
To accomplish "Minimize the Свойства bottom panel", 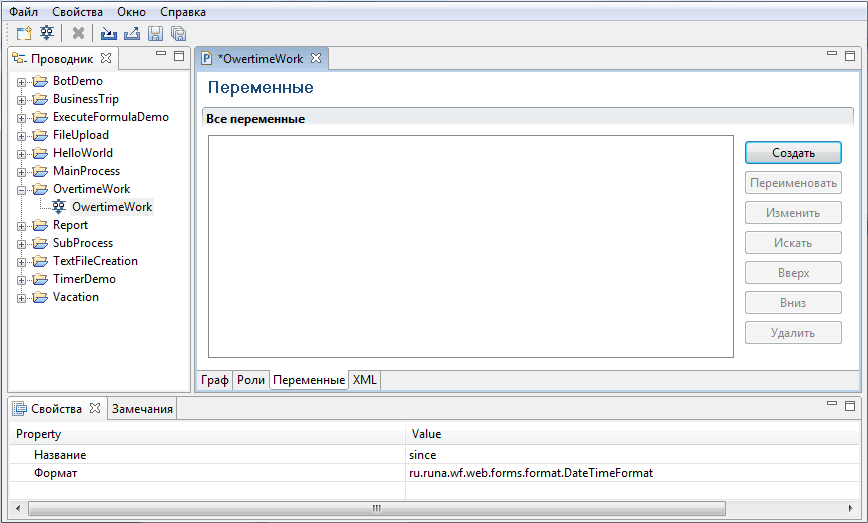I will pos(832,403).
